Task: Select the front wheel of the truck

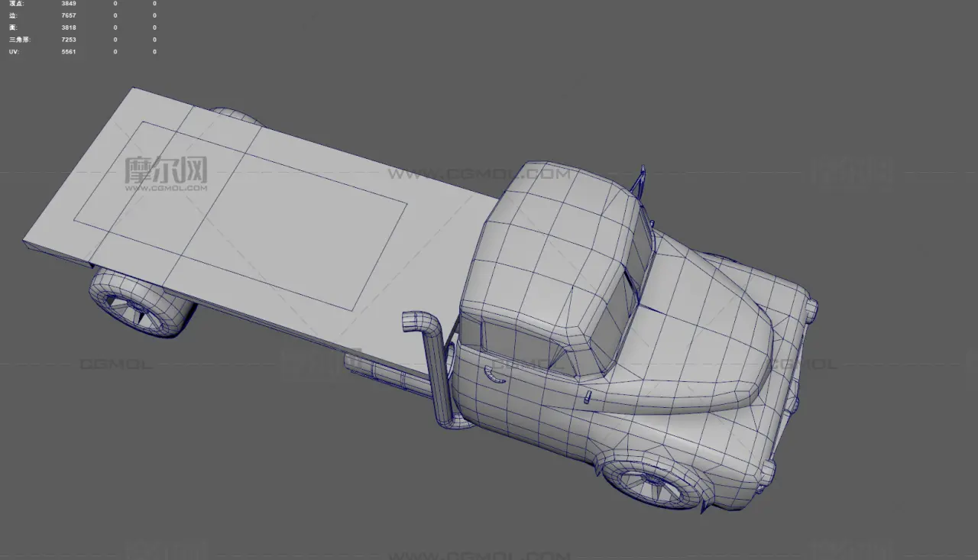Action: click(x=655, y=483)
